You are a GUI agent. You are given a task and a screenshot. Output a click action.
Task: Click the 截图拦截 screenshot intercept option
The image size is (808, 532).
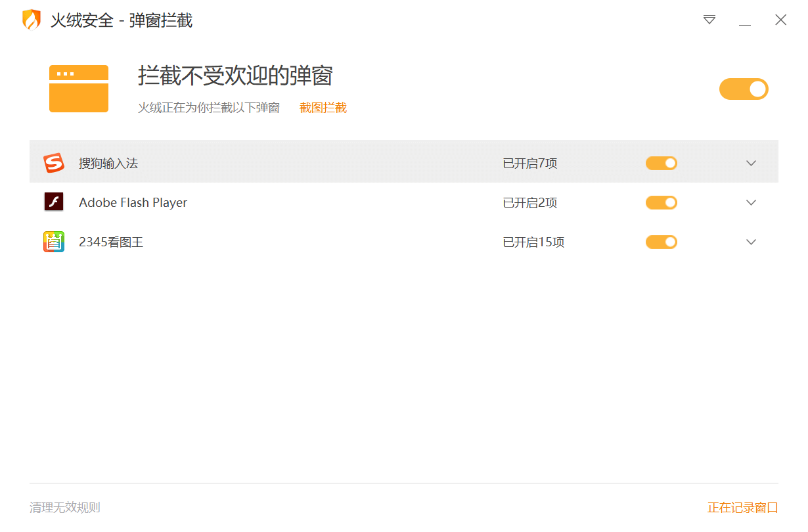point(323,106)
